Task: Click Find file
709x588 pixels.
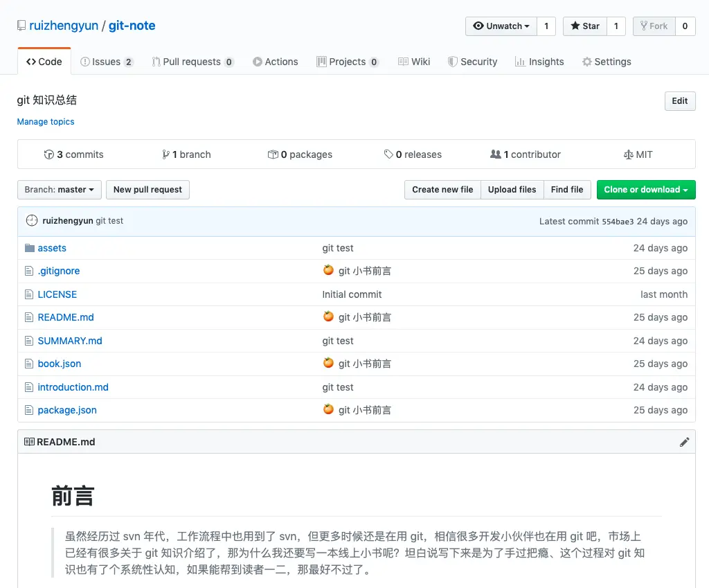Action: click(x=567, y=190)
